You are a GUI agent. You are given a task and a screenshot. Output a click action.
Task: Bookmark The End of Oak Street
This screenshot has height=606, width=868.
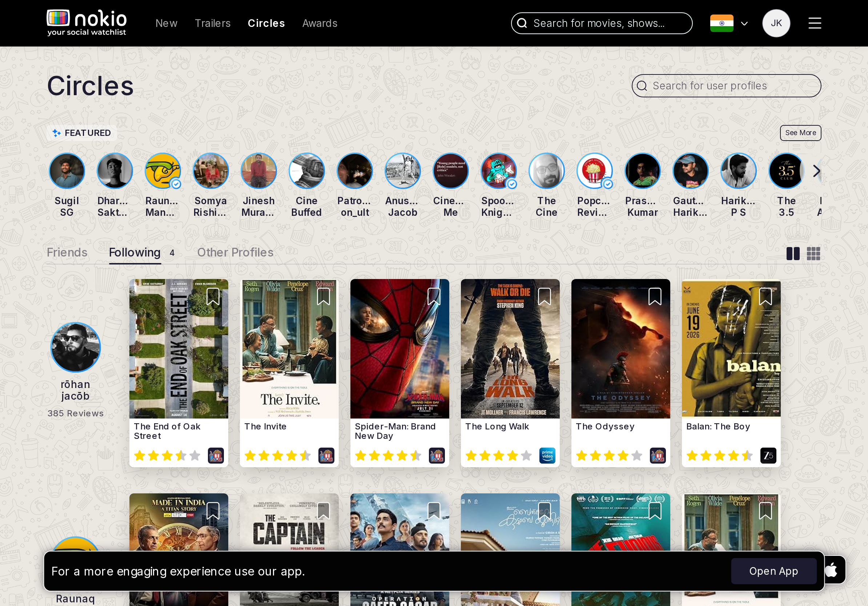(213, 296)
